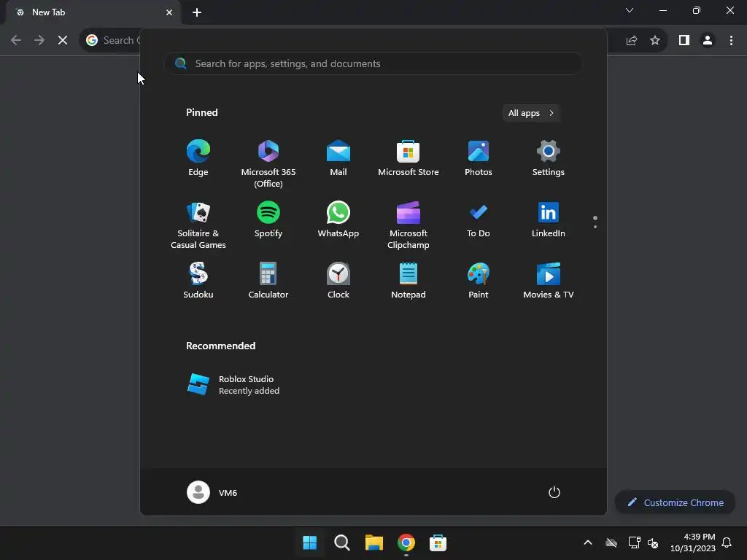747x560 pixels.
Task: Share this page in Chrome
Action: (x=632, y=41)
